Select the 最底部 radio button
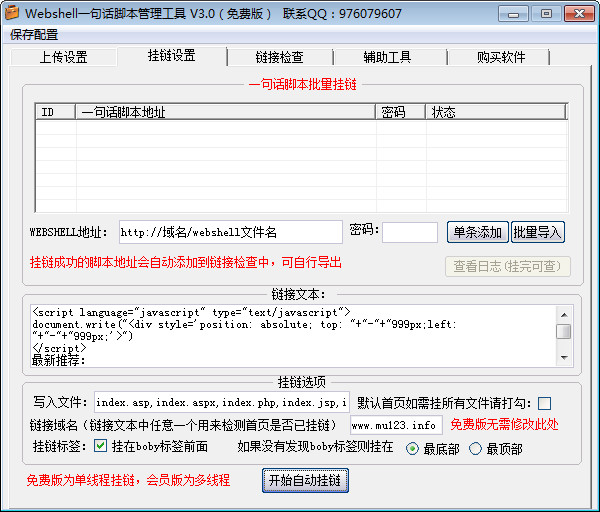The height and width of the screenshot is (512, 600). coord(412,448)
